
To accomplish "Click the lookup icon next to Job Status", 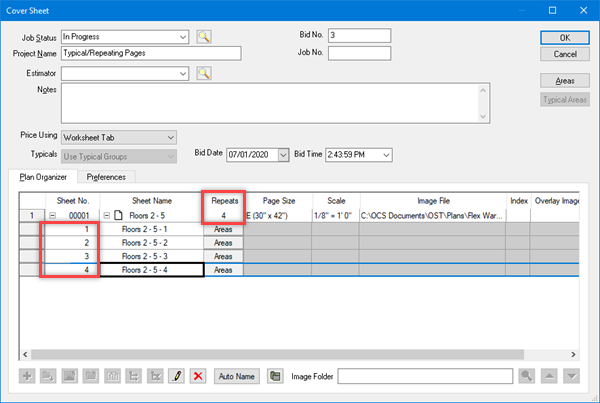I will tap(204, 37).
